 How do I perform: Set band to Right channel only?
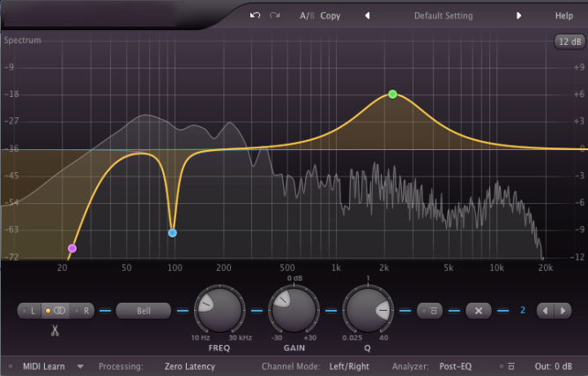click(x=84, y=311)
